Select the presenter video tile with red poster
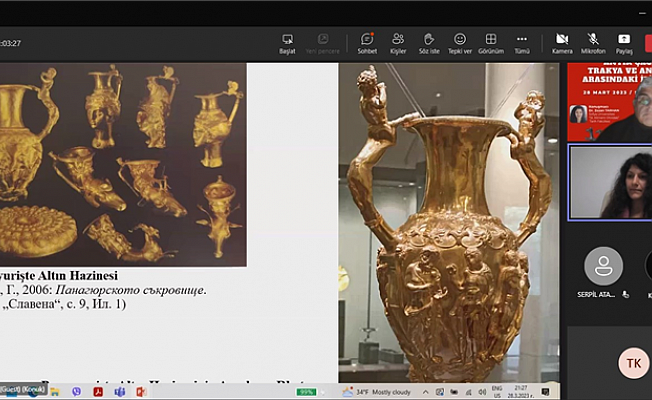 [610, 102]
